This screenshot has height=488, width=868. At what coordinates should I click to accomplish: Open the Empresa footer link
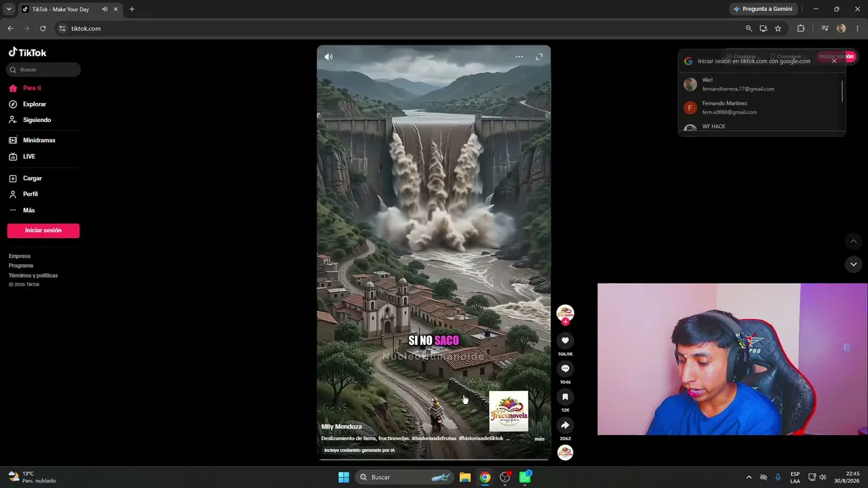click(x=20, y=256)
